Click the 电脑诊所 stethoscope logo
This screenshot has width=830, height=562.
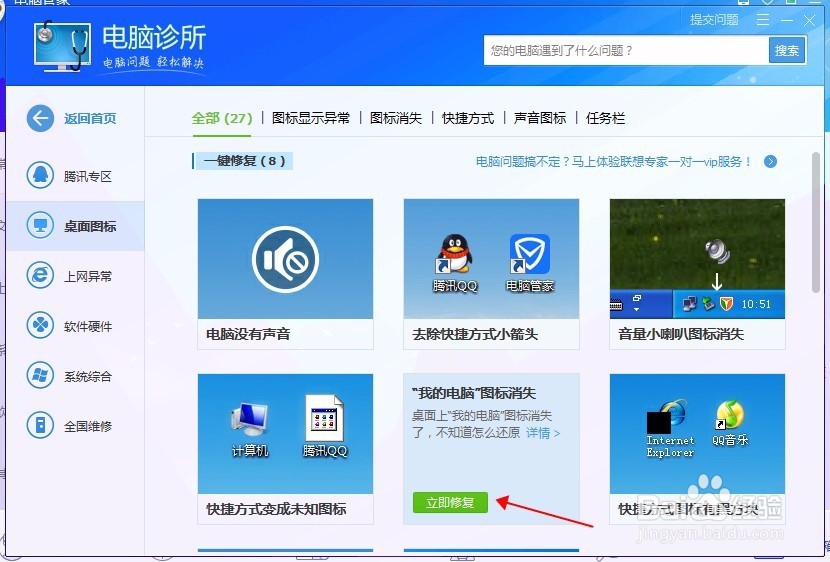pyautogui.click(x=62, y=46)
